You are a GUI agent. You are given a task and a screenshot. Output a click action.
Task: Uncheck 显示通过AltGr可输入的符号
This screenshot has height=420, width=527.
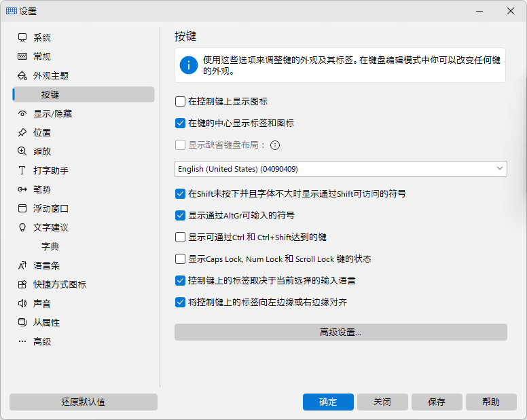pyautogui.click(x=180, y=216)
